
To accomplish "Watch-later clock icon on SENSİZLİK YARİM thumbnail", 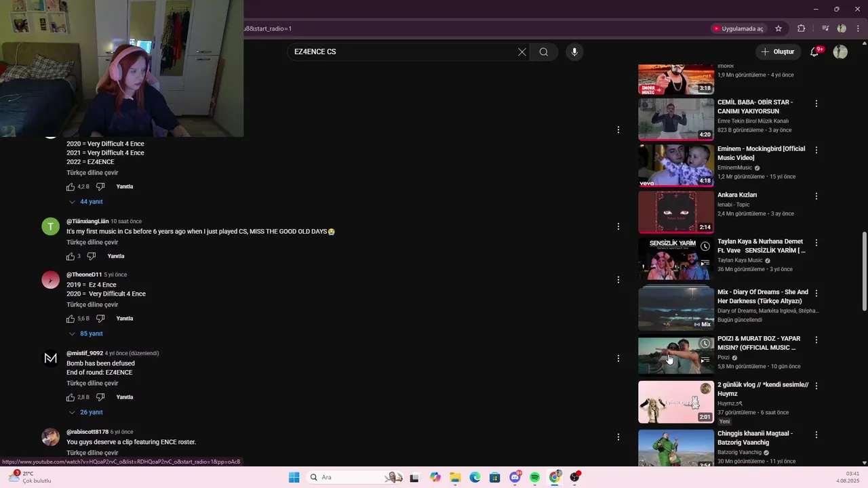I will [x=705, y=246].
